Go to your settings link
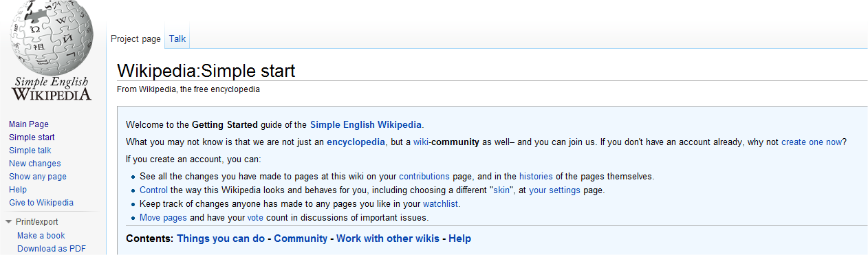868x255 pixels. (554, 190)
